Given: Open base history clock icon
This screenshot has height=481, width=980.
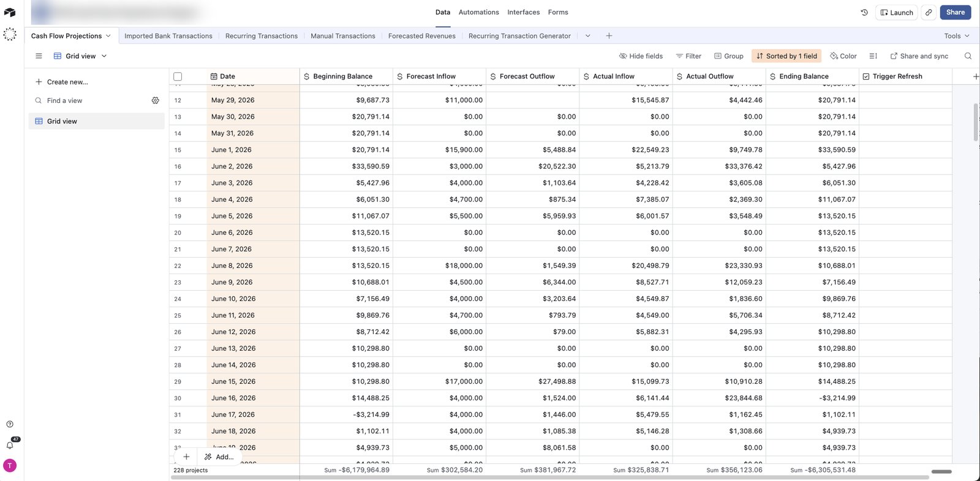Looking at the screenshot, I should tap(864, 12).
